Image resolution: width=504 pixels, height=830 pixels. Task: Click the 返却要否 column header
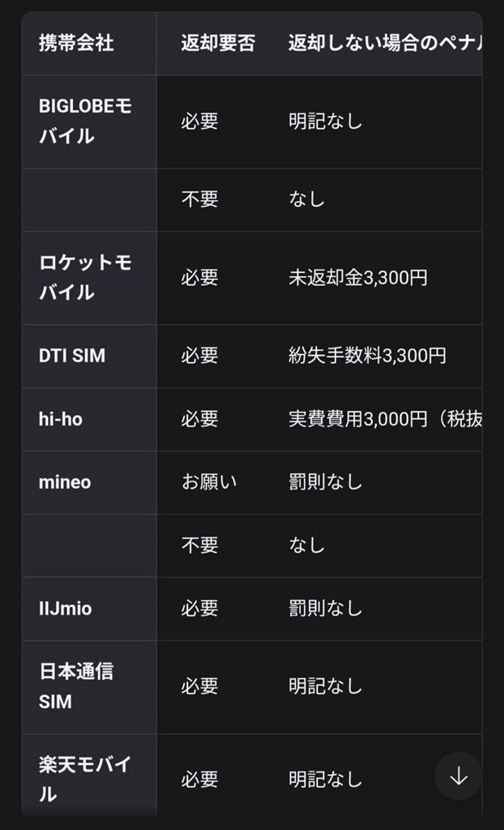[x=218, y=44]
